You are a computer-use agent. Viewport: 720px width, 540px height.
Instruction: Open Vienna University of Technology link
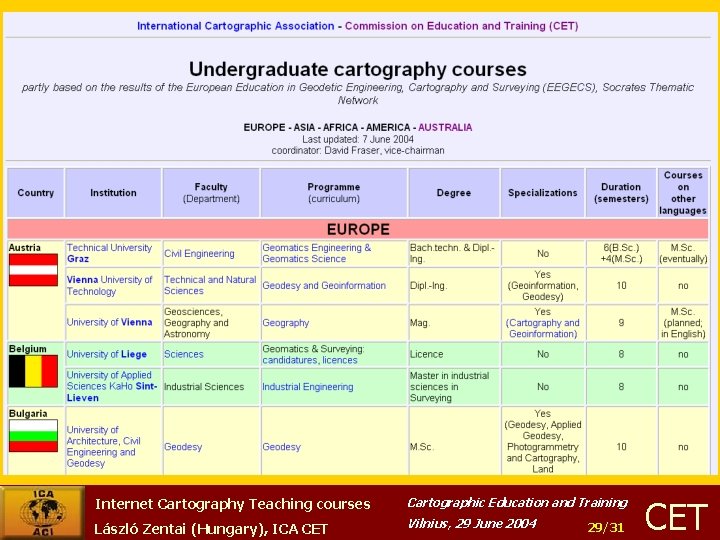[x=109, y=285]
